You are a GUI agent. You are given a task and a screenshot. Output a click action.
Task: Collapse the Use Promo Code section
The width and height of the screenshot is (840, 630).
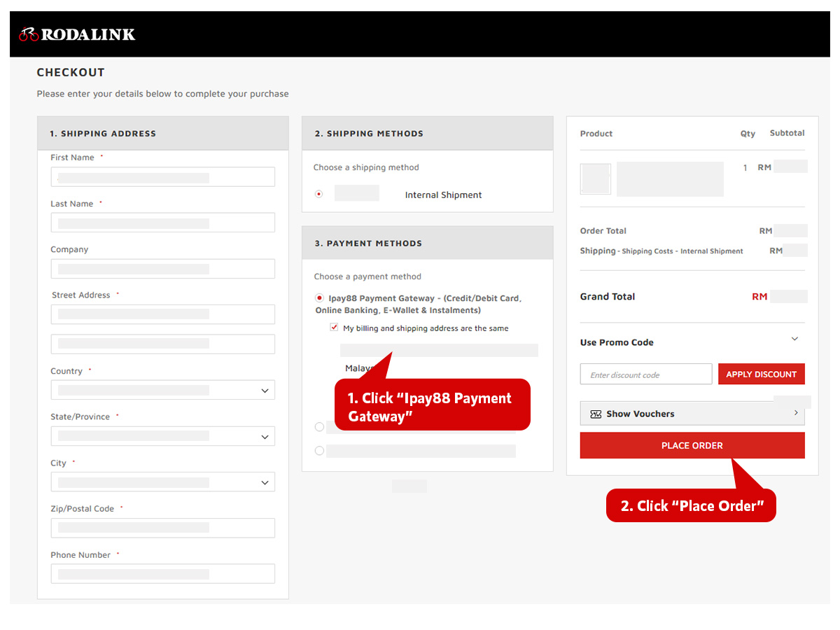point(794,339)
